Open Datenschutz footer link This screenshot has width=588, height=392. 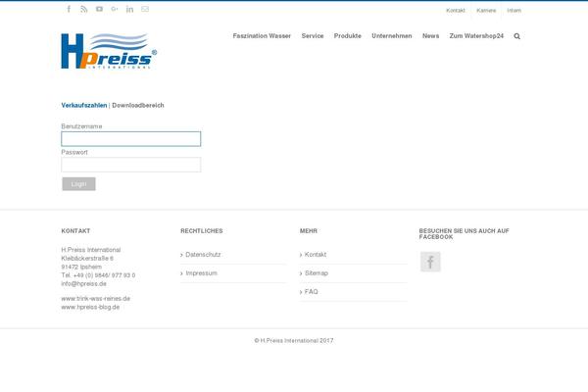[x=203, y=255]
